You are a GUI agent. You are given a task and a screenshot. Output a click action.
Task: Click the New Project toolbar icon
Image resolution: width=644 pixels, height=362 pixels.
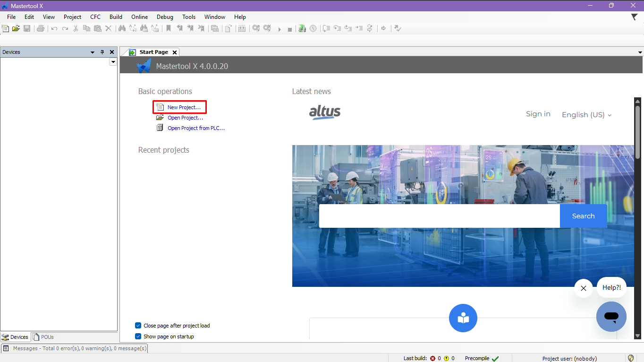(5, 28)
